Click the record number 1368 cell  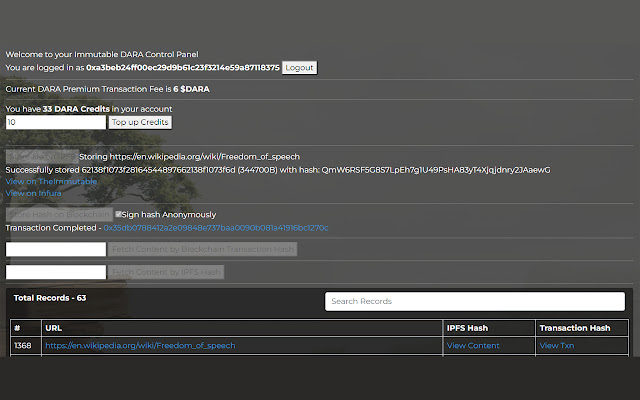(26, 345)
